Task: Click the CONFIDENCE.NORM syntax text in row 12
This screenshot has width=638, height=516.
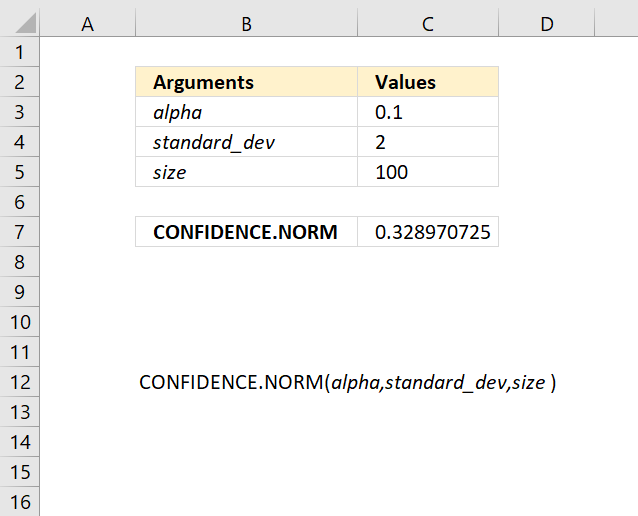Action: click(347, 383)
